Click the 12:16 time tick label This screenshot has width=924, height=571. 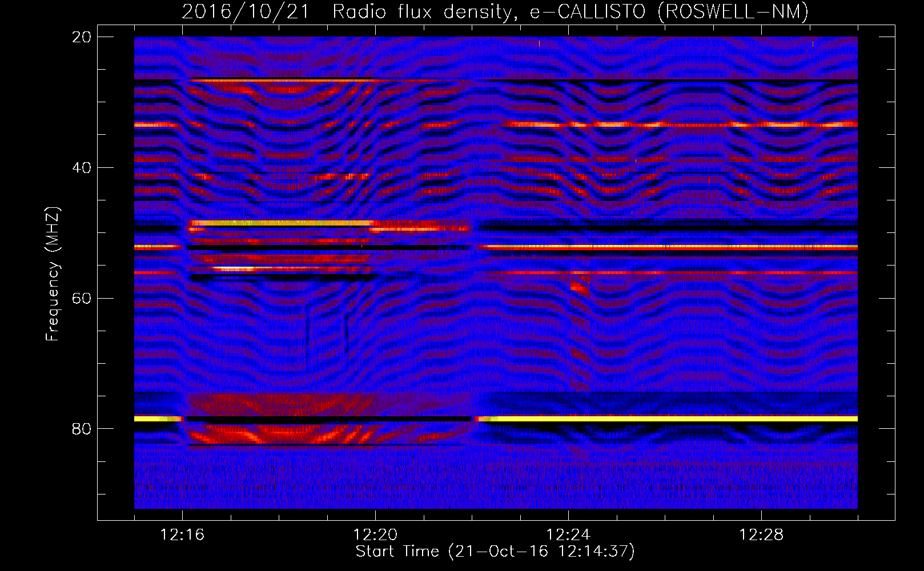click(182, 535)
